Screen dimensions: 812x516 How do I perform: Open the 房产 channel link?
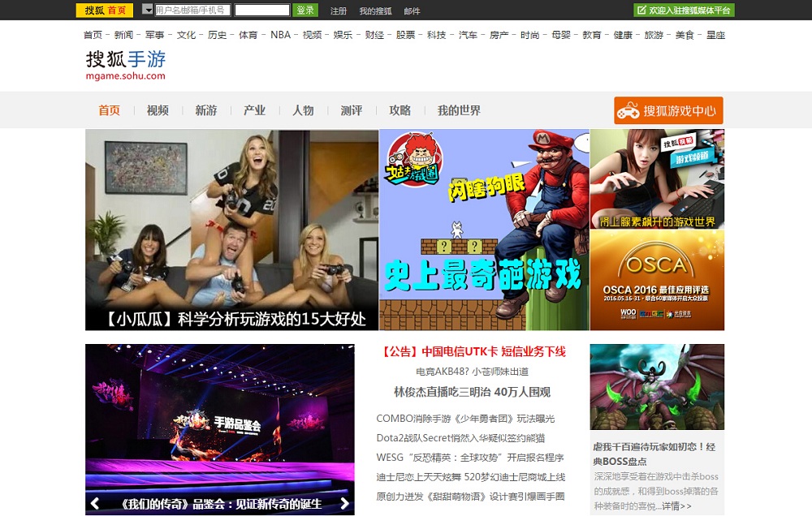(x=499, y=35)
